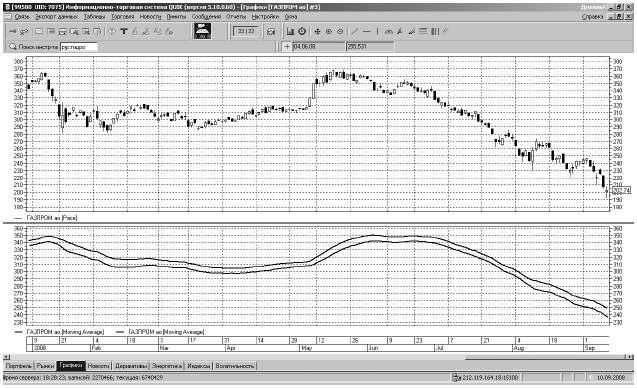Switch to the Волатильность tab
The width and height of the screenshot is (637, 388).
click(x=235, y=366)
